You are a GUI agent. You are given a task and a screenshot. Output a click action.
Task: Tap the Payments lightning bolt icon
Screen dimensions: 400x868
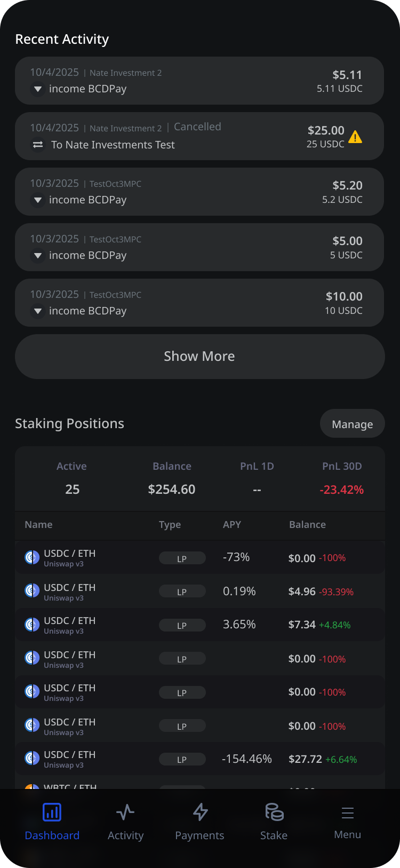pyautogui.click(x=200, y=812)
